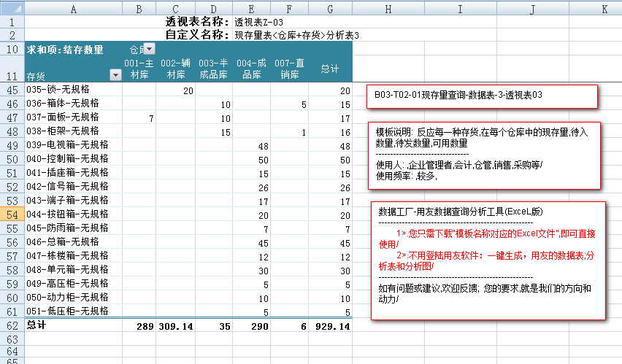Viewport: 622px width, 364px height.
Task: Select the 004-成品库 column label
Action: point(252,69)
